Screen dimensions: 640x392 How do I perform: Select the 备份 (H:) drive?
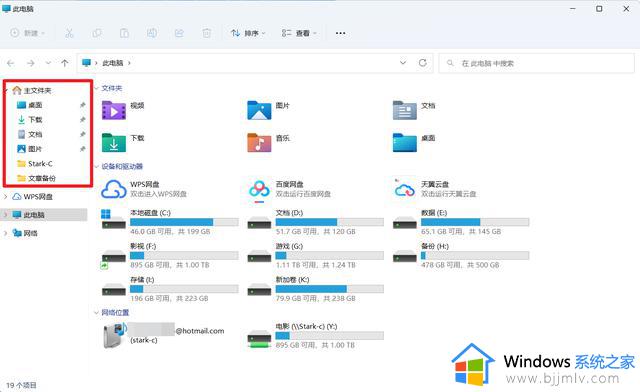coord(461,256)
